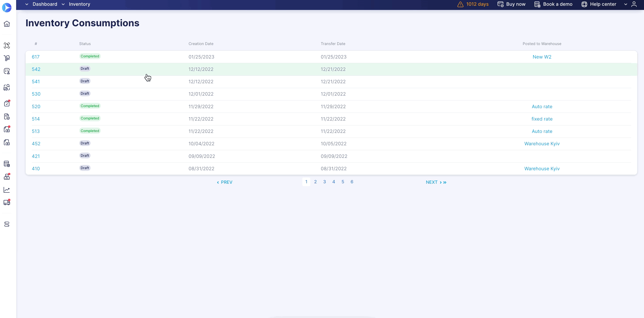Open the checklist with person sidebar icon
644x318 pixels.
(x=7, y=71)
